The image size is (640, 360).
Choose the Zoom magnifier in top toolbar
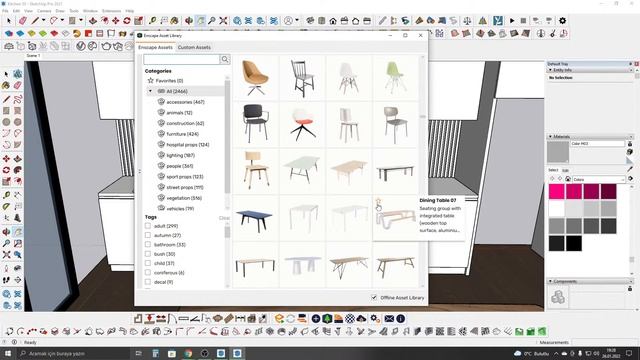click(211, 20)
